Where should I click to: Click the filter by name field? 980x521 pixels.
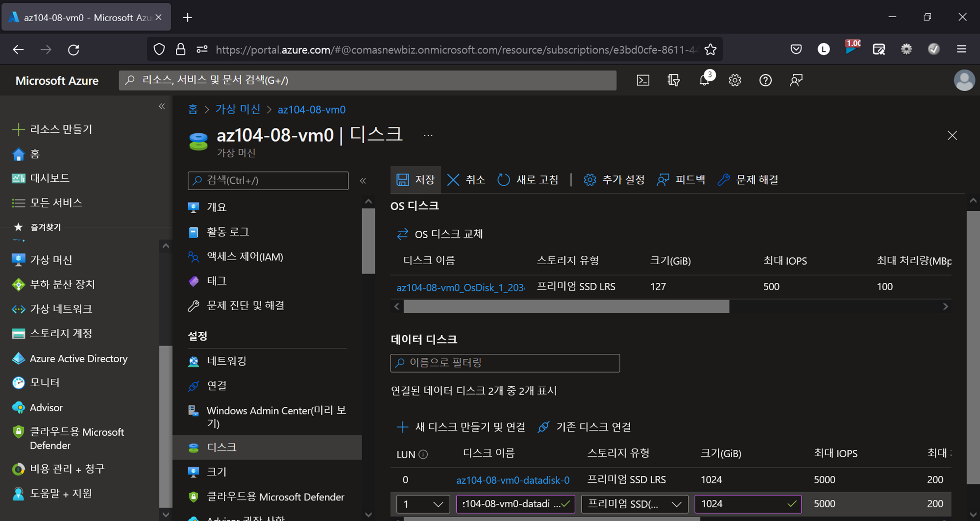[x=505, y=363]
